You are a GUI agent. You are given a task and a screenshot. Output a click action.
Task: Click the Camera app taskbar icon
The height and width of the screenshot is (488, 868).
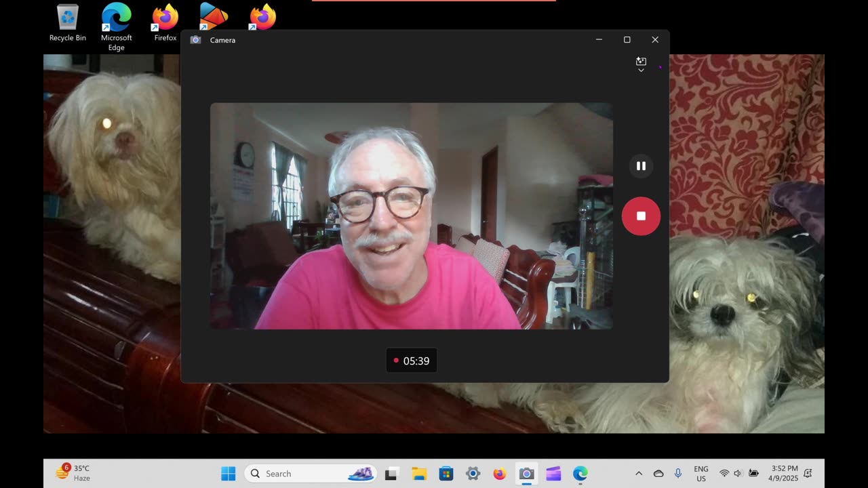[526, 474]
